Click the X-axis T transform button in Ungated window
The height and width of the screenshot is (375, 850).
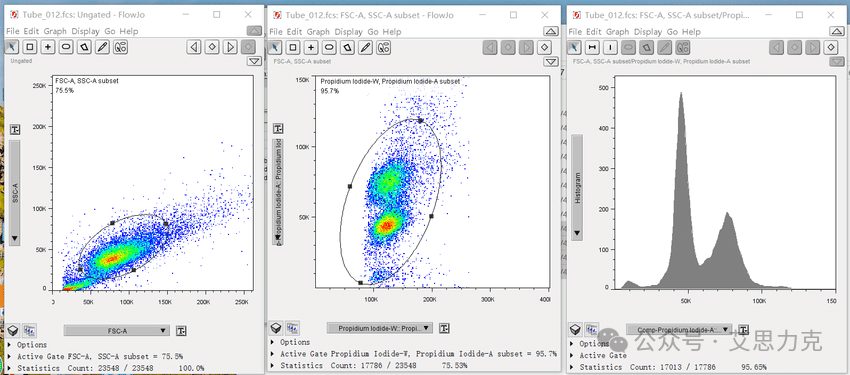[x=181, y=331]
